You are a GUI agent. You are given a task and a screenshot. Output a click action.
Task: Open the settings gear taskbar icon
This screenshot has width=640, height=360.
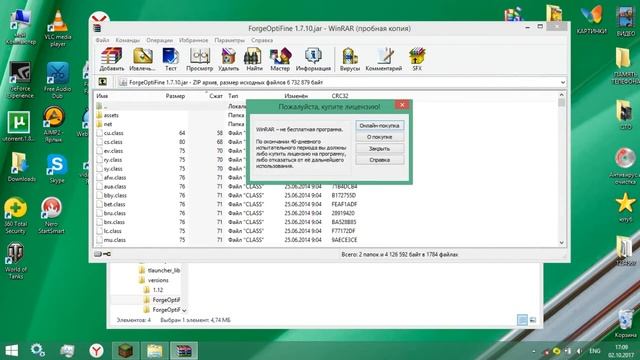point(38,350)
